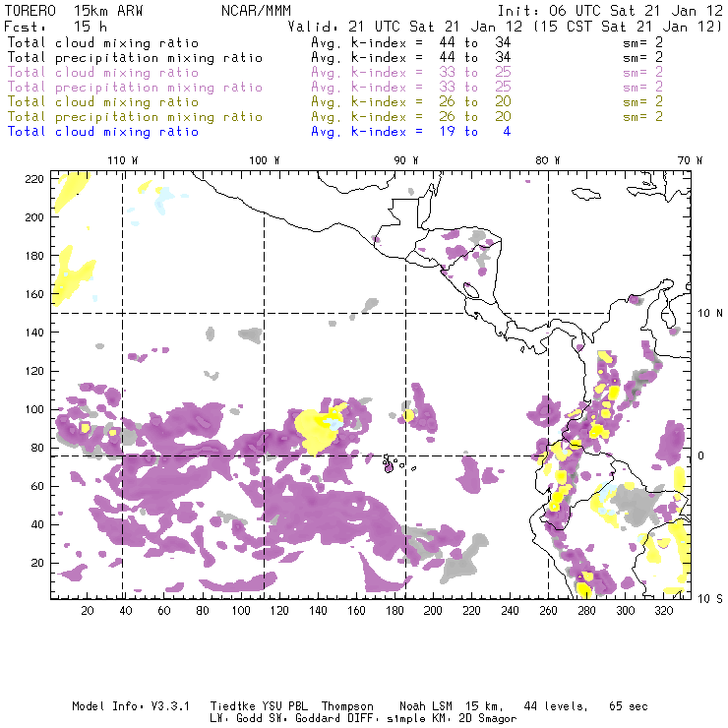Click the Thompson microphysics label
Viewport: 728px width, 728px height.
click(347, 706)
